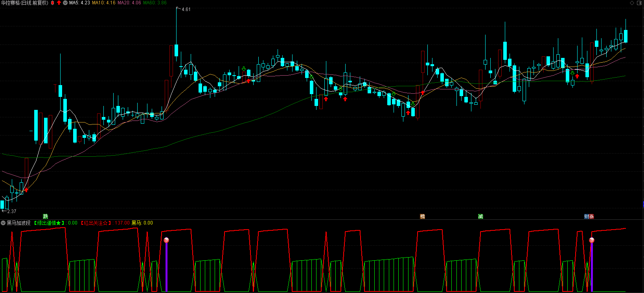
Task: Click the 黑马加波段 indicator name
Action: tap(18, 223)
